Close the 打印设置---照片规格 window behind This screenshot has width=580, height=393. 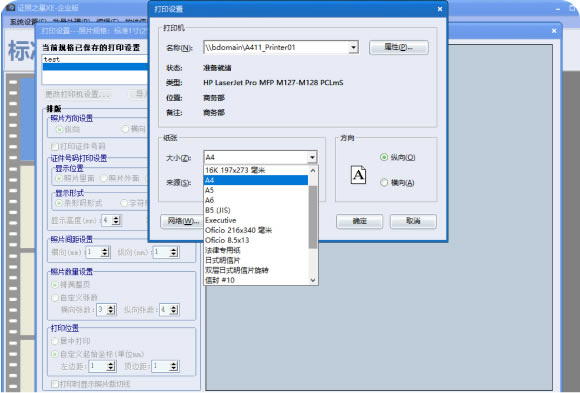(x=554, y=31)
